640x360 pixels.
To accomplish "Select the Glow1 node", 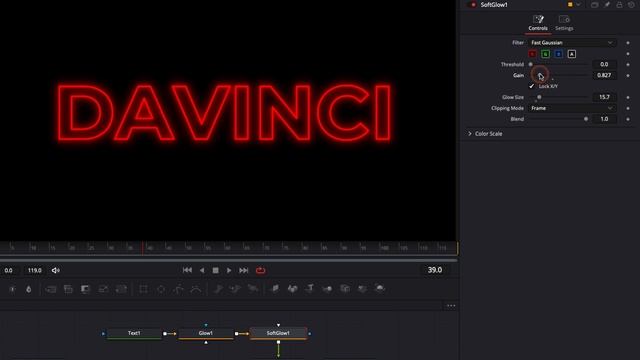I will tap(206, 333).
